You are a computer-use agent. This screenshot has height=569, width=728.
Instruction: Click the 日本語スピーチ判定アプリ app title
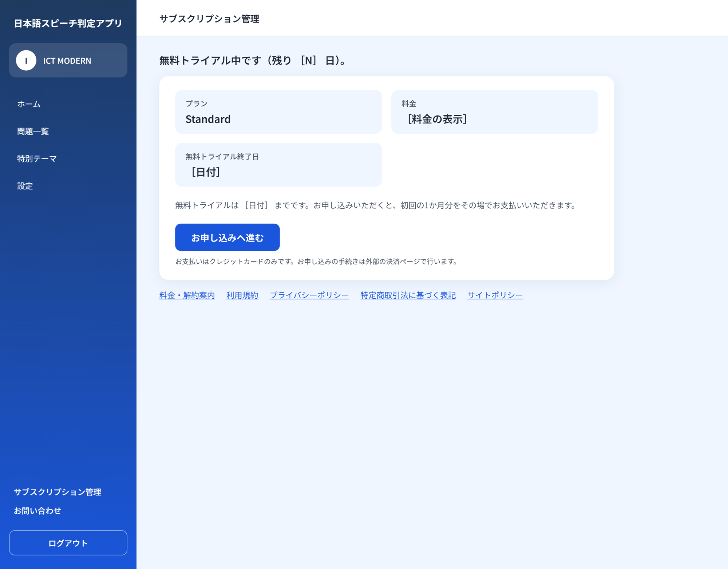pos(68,23)
